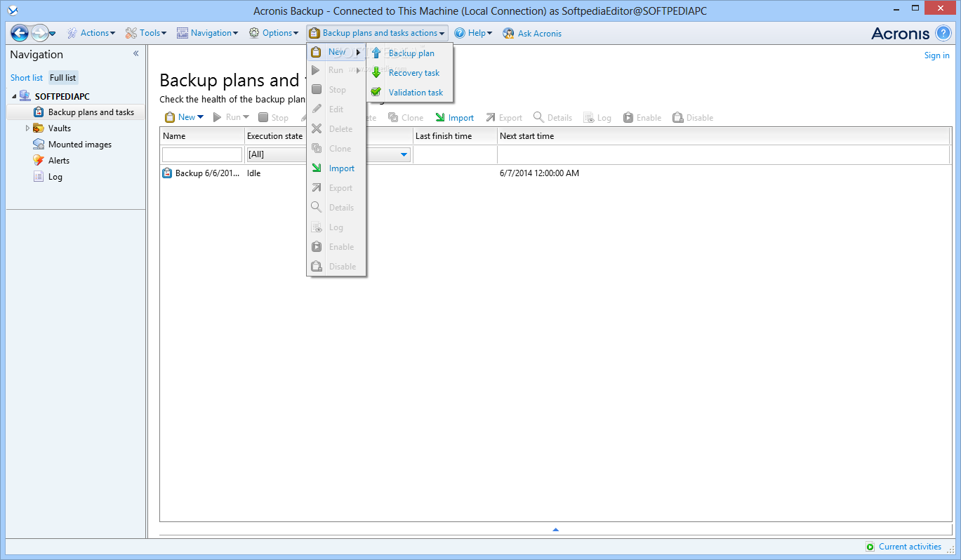Open the Run dropdown in list toolbar
961x560 pixels.
point(231,118)
